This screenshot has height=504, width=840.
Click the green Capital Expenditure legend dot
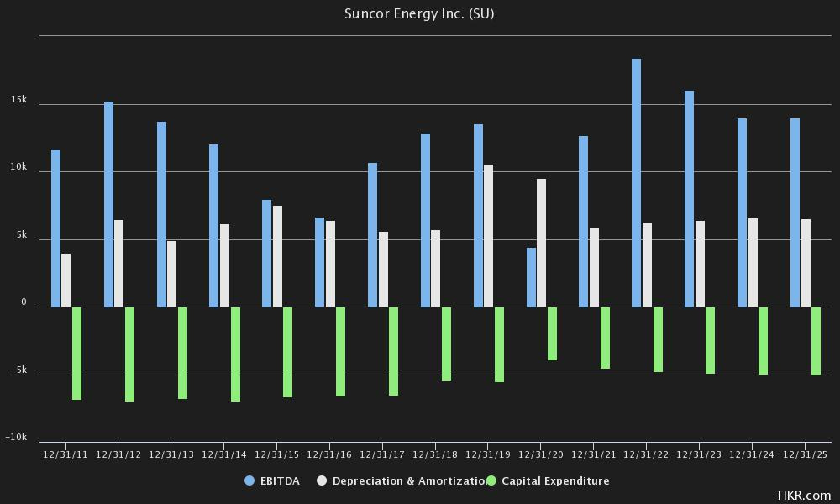tap(491, 481)
